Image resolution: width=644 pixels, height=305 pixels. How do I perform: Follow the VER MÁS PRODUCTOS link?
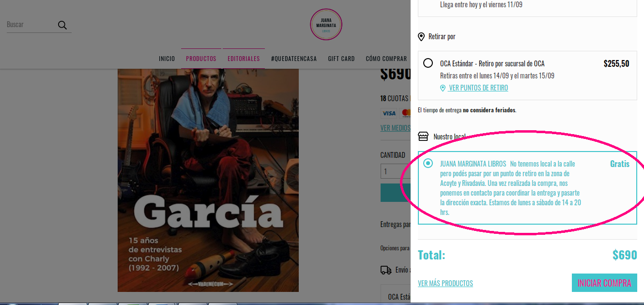(x=445, y=283)
